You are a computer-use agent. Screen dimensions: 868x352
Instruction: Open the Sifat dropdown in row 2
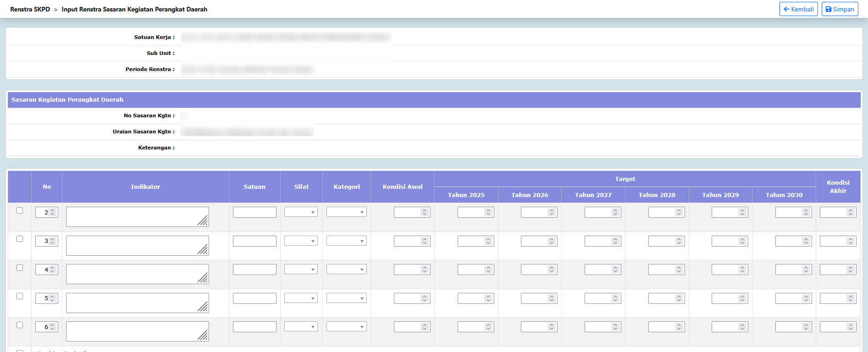(x=301, y=212)
